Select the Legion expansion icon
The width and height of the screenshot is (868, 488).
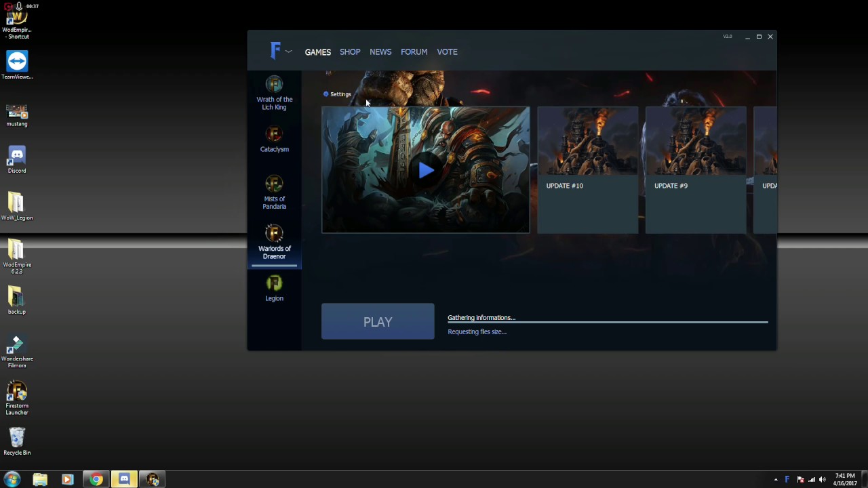coord(274,283)
